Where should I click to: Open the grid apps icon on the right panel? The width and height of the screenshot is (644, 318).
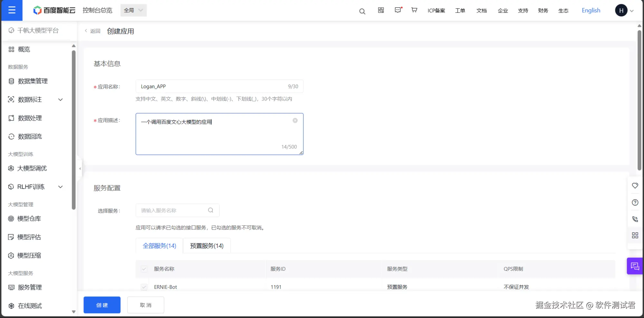pyautogui.click(x=635, y=236)
